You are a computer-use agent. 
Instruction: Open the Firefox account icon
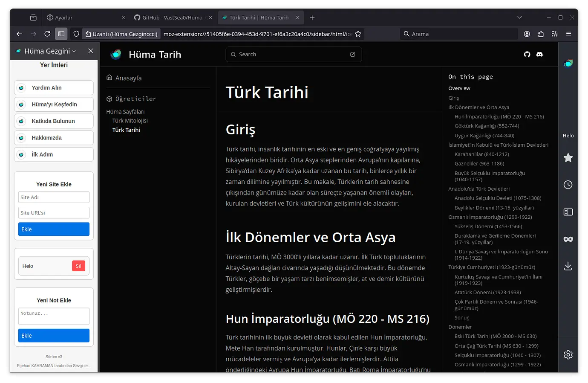pyautogui.click(x=527, y=34)
